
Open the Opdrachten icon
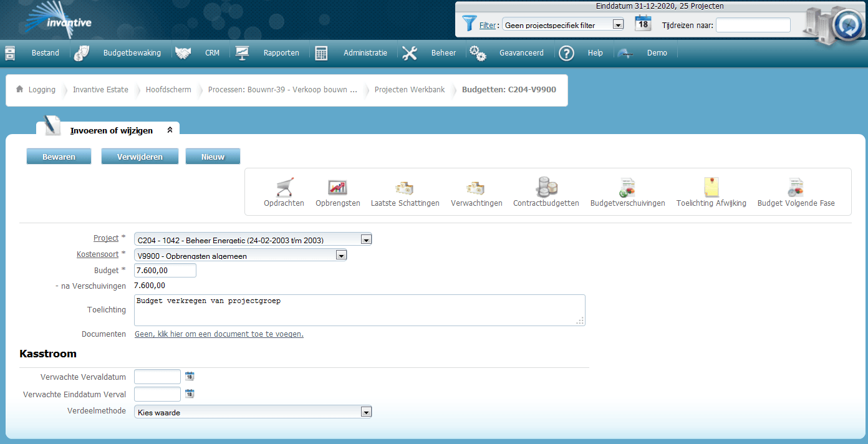coord(284,190)
